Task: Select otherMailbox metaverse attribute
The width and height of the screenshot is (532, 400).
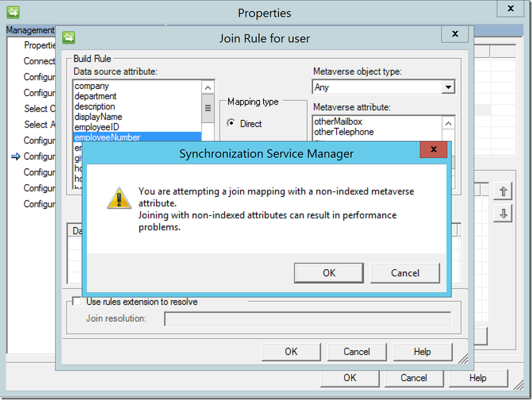Action: click(x=377, y=122)
